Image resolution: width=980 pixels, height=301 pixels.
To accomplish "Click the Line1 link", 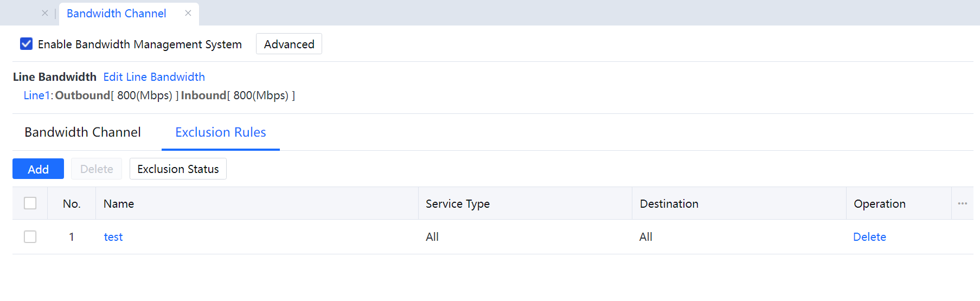I will [36, 95].
